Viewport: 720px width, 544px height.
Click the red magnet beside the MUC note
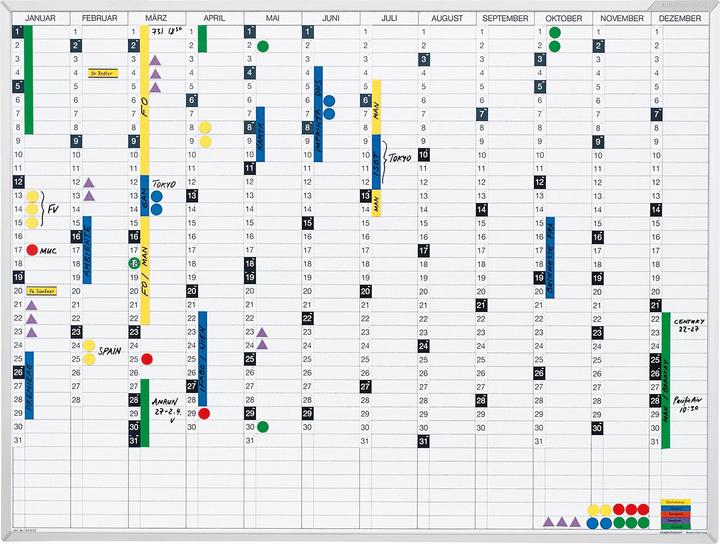32,249
